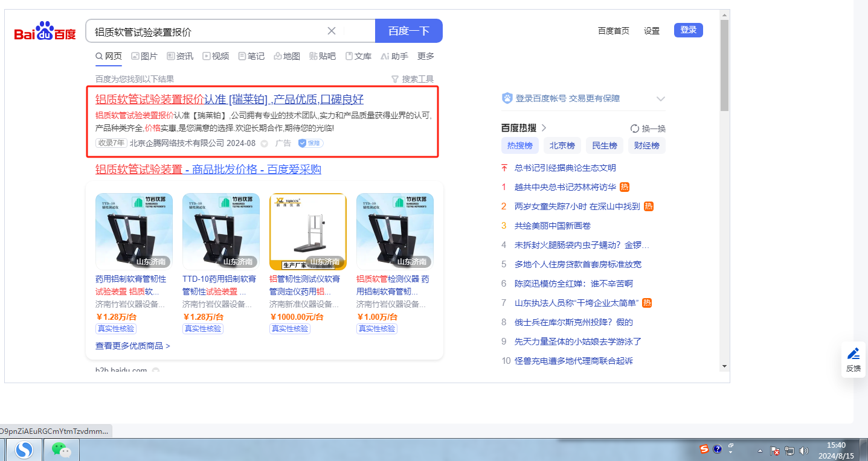
Task: Switch to the 文库 tab
Action: [358, 56]
